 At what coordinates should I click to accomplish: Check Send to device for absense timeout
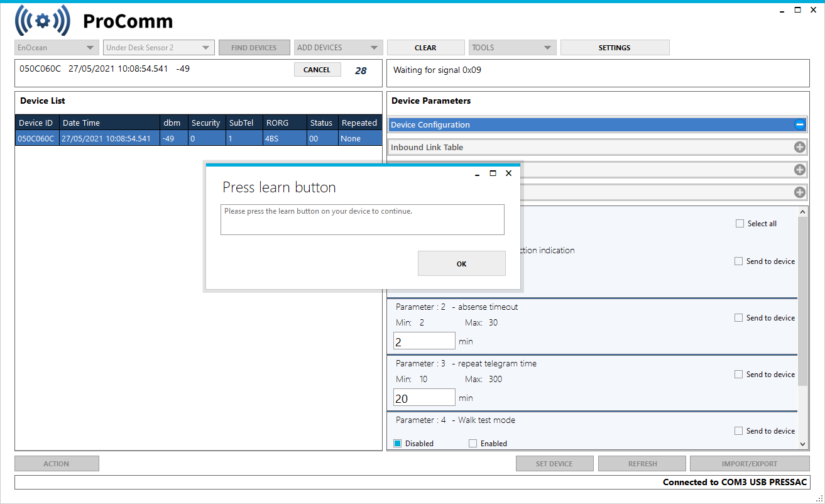pyautogui.click(x=738, y=317)
